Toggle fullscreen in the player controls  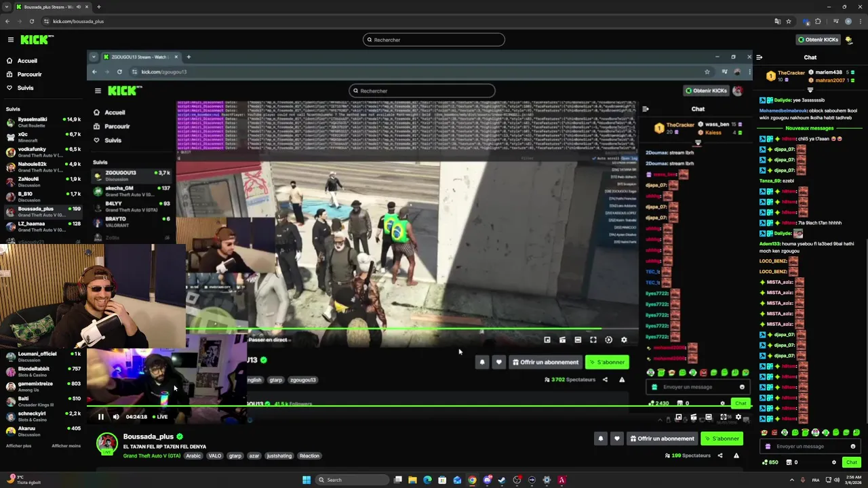[x=723, y=418]
